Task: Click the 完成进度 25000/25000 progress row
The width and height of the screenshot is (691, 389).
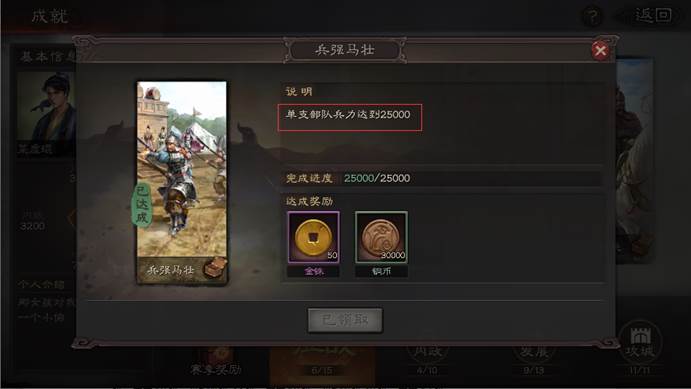Action: click(442, 178)
